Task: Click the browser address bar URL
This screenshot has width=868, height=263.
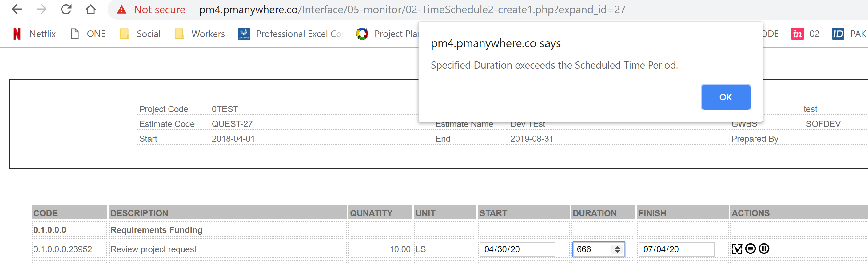Action: tap(412, 10)
